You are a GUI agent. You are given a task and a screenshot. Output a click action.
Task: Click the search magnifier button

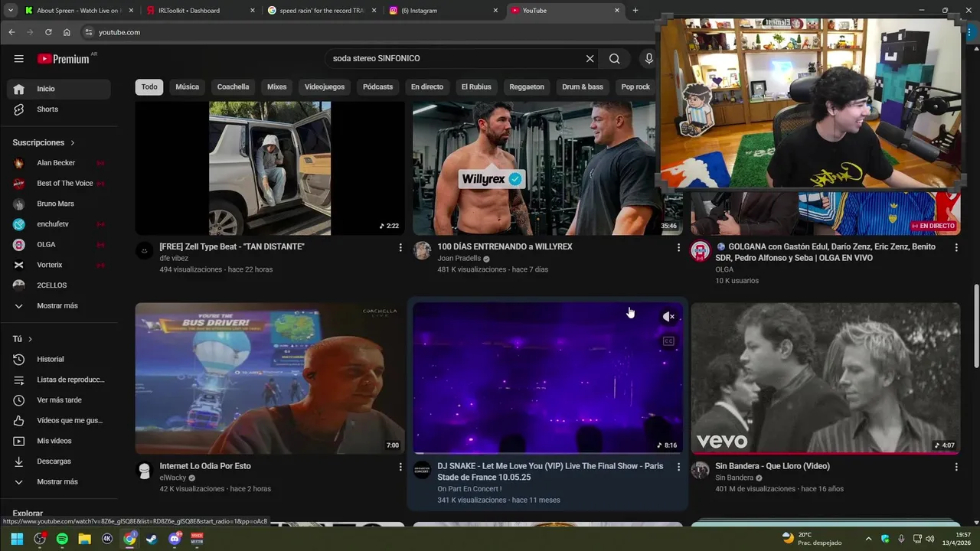pyautogui.click(x=614, y=59)
